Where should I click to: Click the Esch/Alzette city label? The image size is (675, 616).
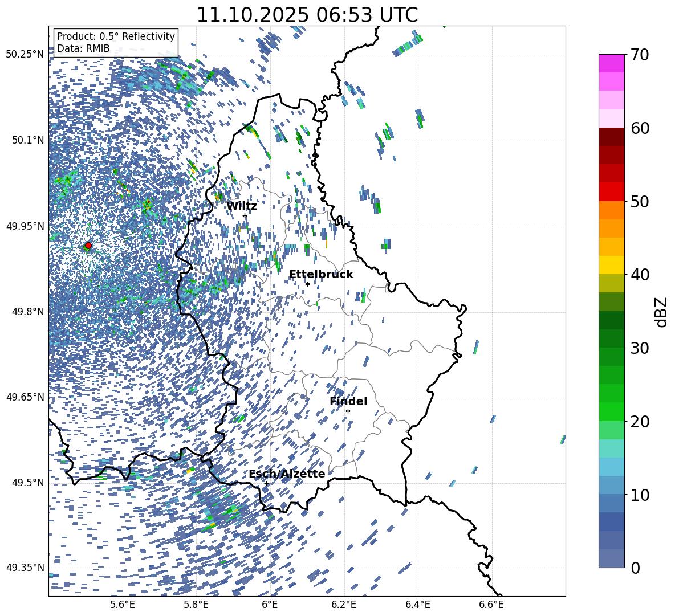(287, 474)
